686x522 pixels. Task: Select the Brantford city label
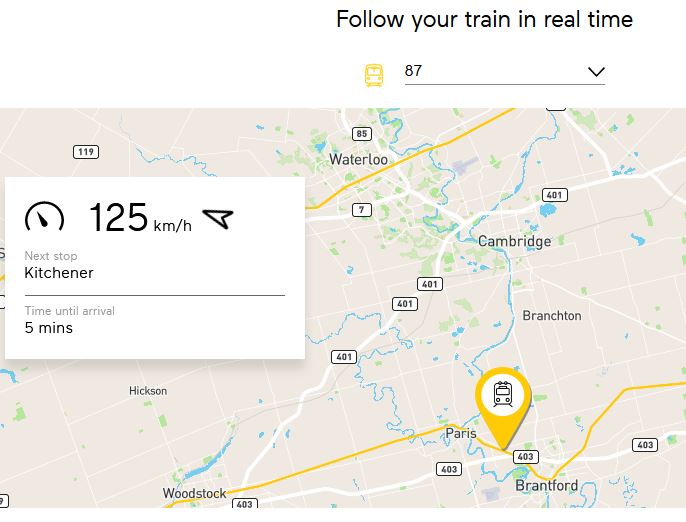tap(546, 485)
